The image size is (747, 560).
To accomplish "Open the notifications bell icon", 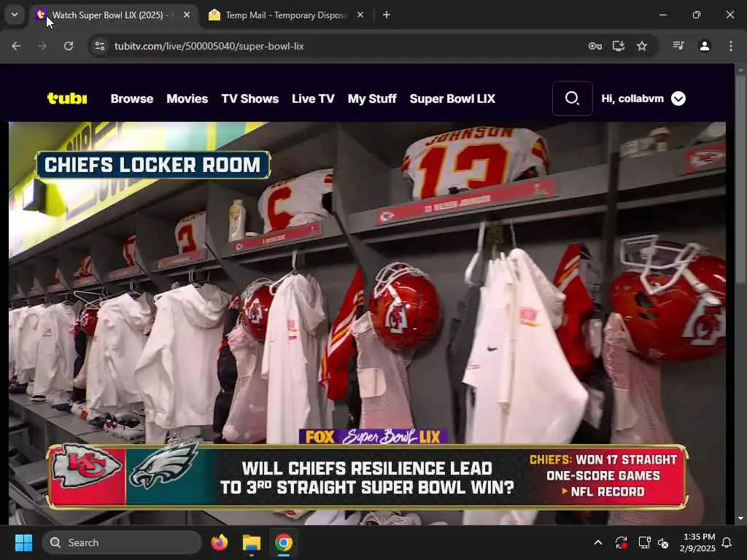I will [x=727, y=542].
